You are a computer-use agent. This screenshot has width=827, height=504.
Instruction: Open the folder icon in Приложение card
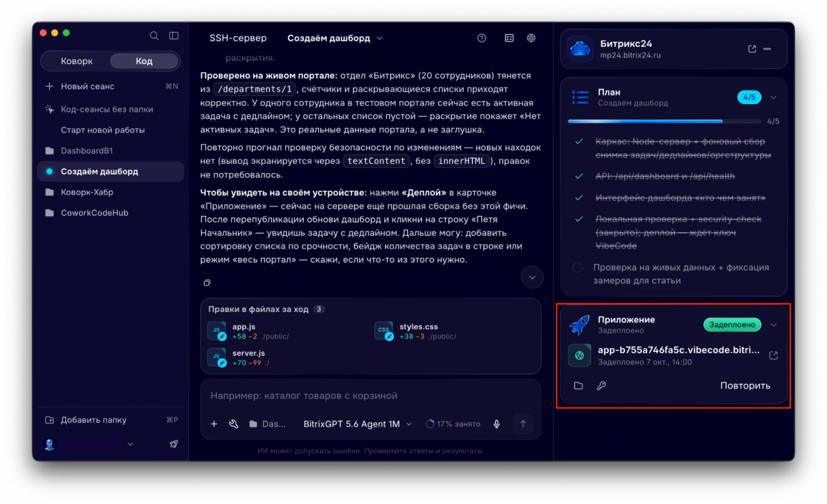tap(578, 386)
